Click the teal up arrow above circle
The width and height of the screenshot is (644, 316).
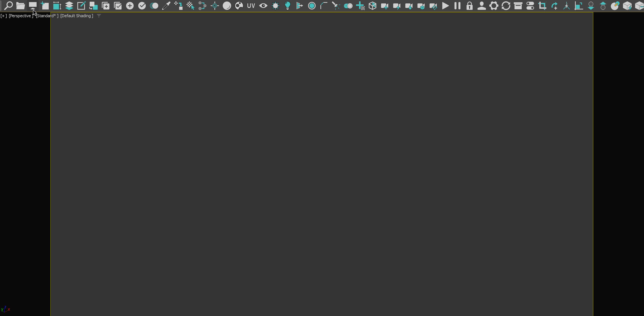click(x=603, y=5)
